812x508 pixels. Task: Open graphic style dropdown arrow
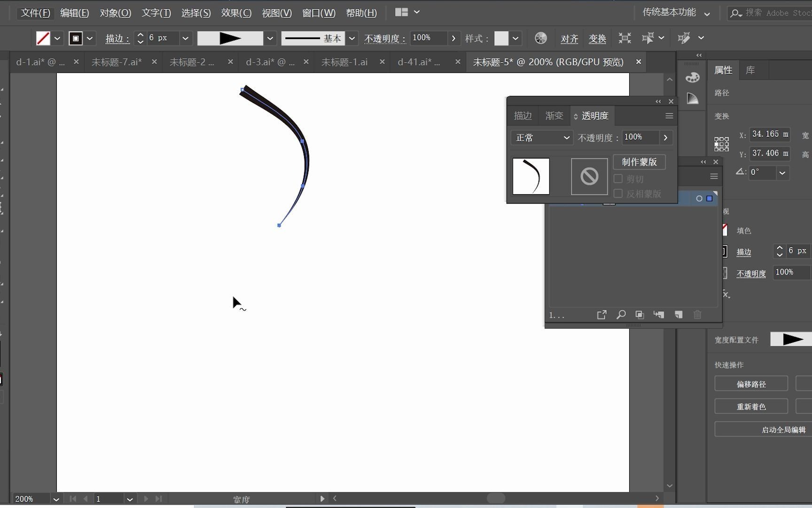pos(515,38)
